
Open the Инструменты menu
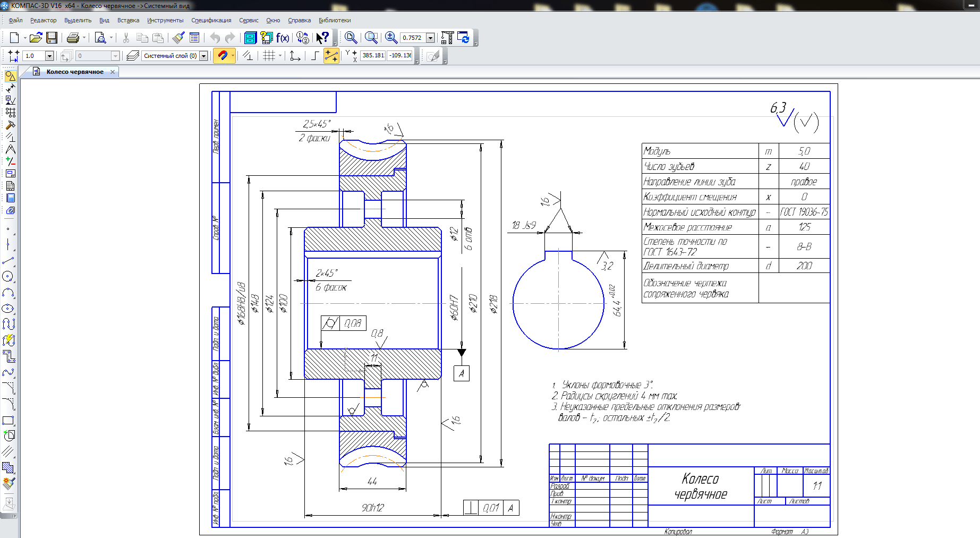pyautogui.click(x=165, y=20)
